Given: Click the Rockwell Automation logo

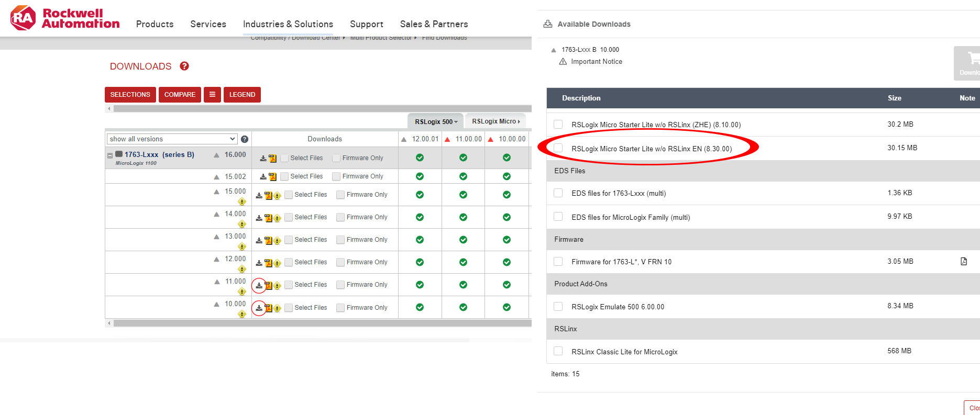Looking at the screenshot, I should coord(65,18).
